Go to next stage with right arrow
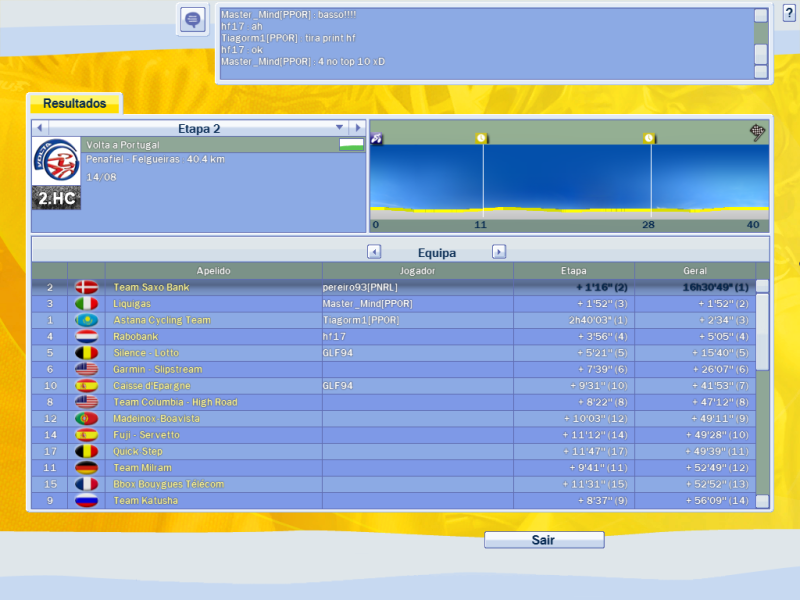Image resolution: width=800 pixels, height=600 pixels. tap(357, 128)
